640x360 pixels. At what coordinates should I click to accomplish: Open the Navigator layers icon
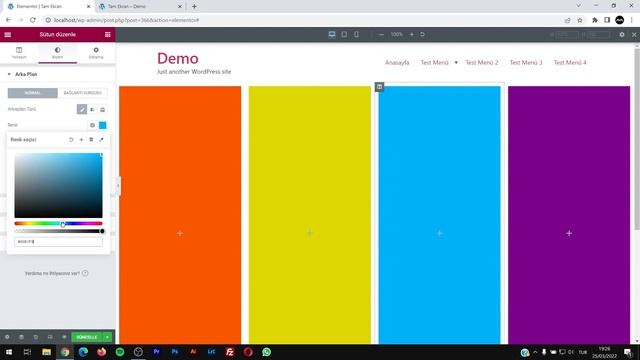[x=22, y=337]
